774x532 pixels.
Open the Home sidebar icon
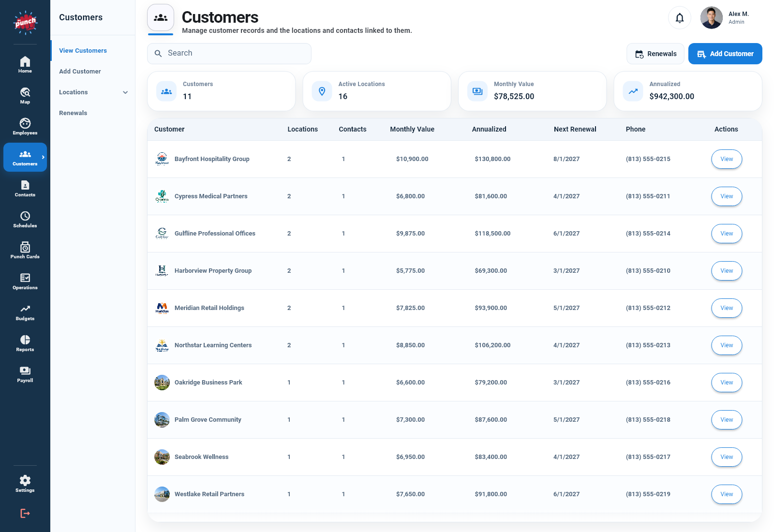25,64
